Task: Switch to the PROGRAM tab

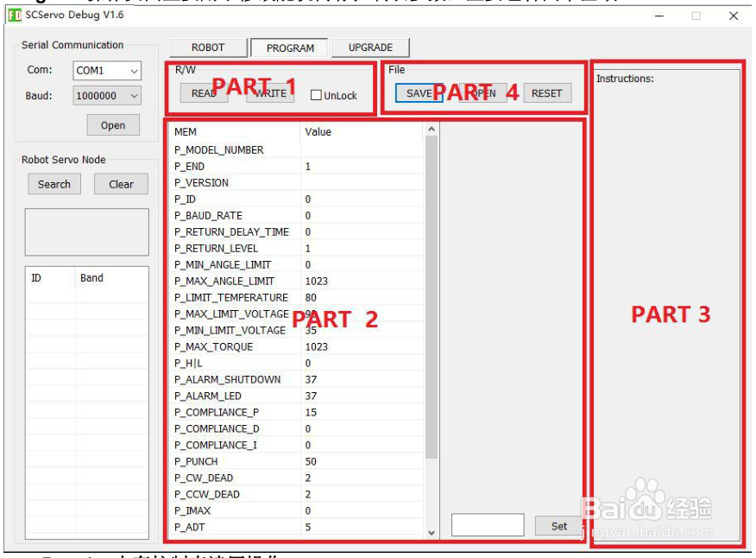Action: click(290, 48)
